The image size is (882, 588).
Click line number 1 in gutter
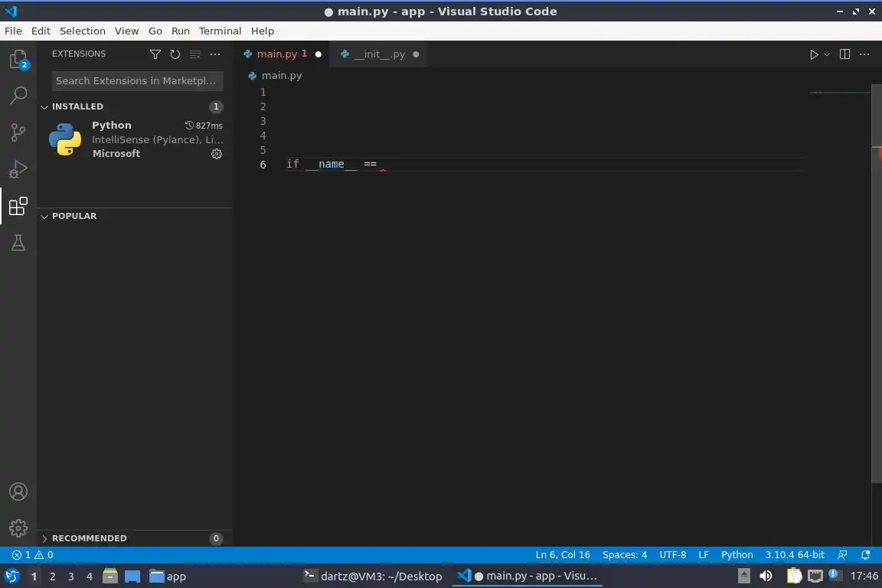(263, 92)
